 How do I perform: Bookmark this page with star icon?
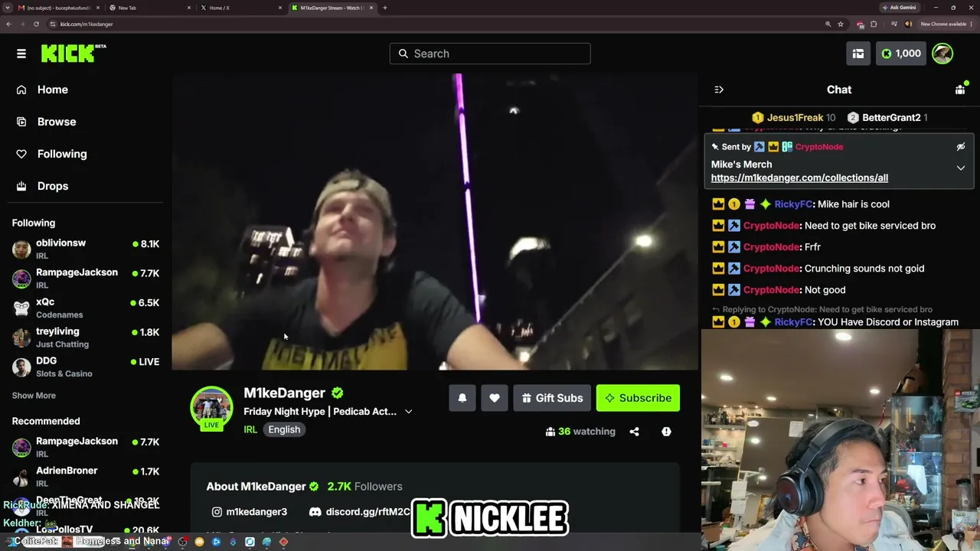tap(841, 24)
